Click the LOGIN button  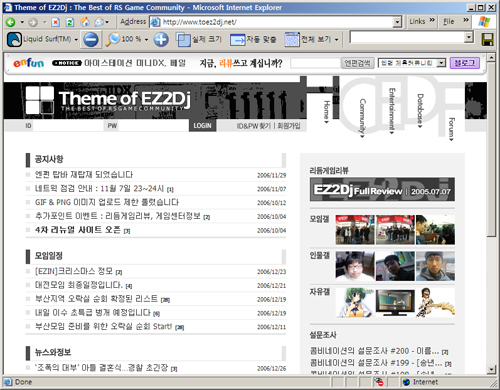tap(202, 126)
